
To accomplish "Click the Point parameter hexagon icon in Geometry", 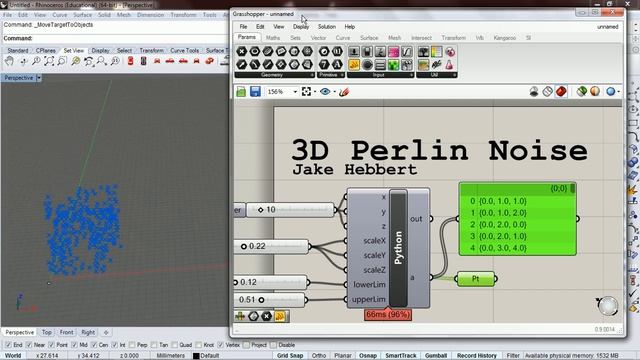I will point(242,51).
